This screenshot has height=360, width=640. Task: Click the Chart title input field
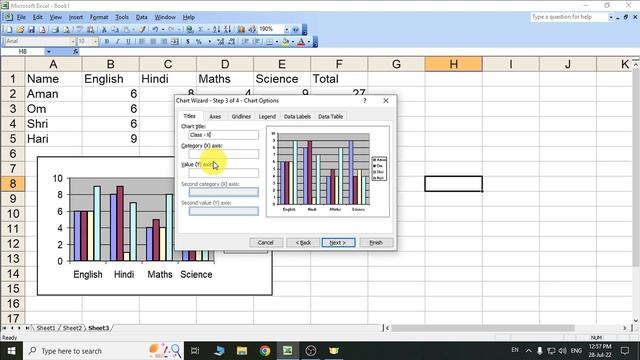coord(223,135)
